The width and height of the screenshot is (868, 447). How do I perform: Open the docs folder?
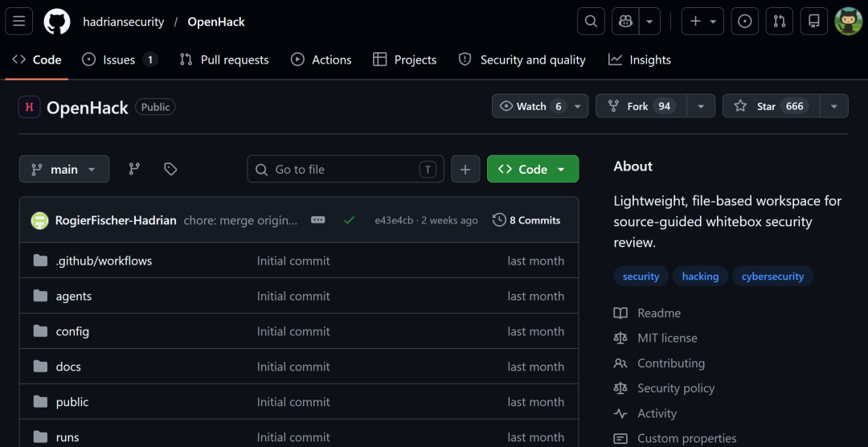[68, 367]
